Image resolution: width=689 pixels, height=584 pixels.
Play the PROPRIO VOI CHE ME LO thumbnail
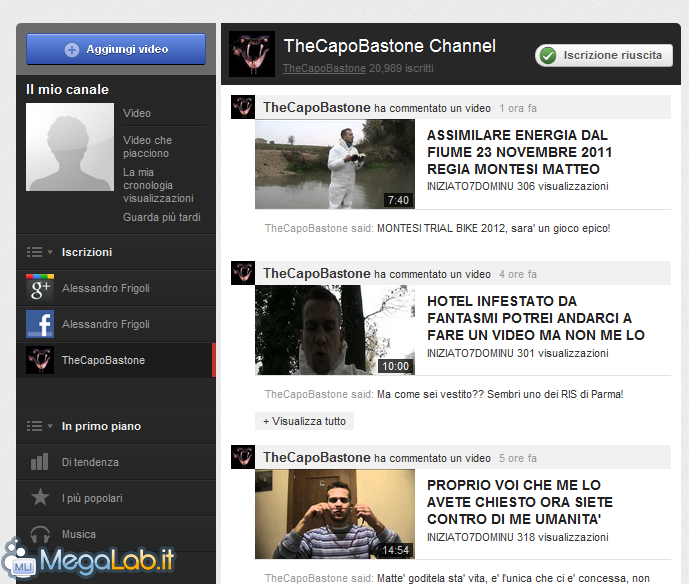[335, 514]
